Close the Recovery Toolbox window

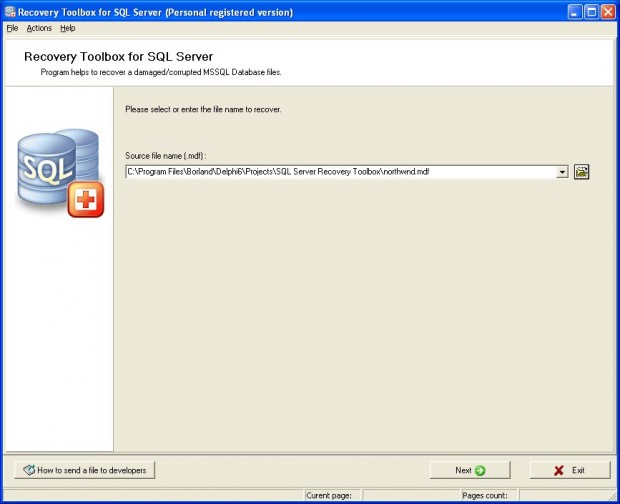pyautogui.click(x=608, y=12)
